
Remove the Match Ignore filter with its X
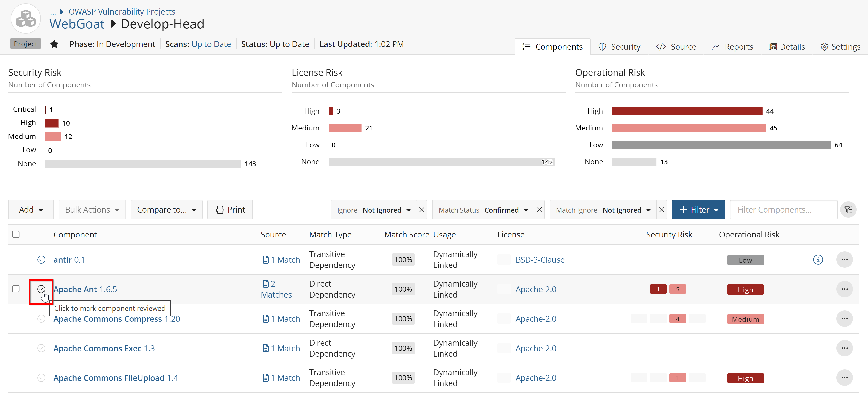(x=662, y=210)
